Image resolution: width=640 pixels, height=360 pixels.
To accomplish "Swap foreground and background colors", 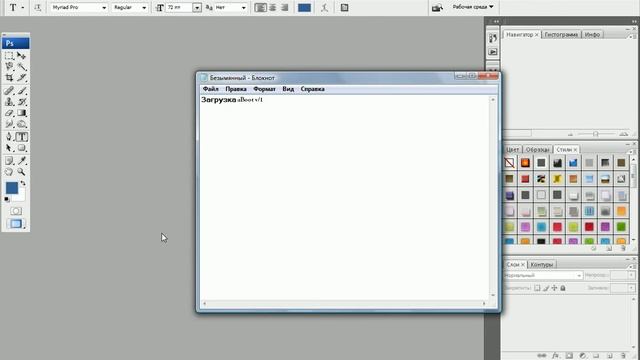I will [23, 184].
